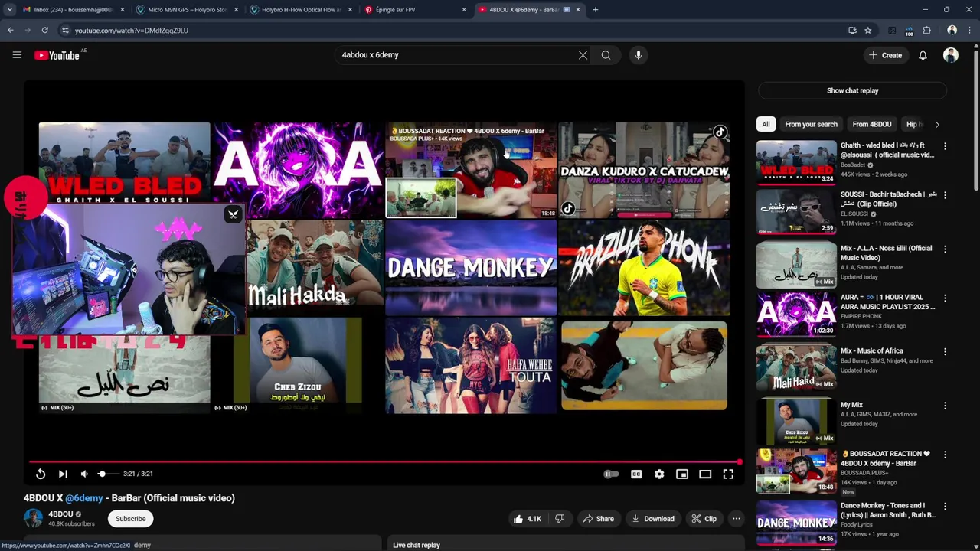Switch to miniplayer
The height and width of the screenshot is (551, 980).
[x=682, y=474]
